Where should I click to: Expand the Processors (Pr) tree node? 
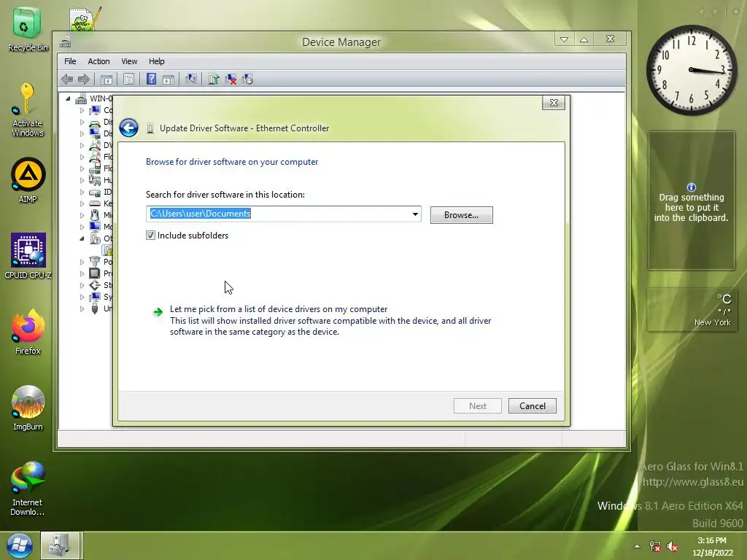tap(82, 273)
